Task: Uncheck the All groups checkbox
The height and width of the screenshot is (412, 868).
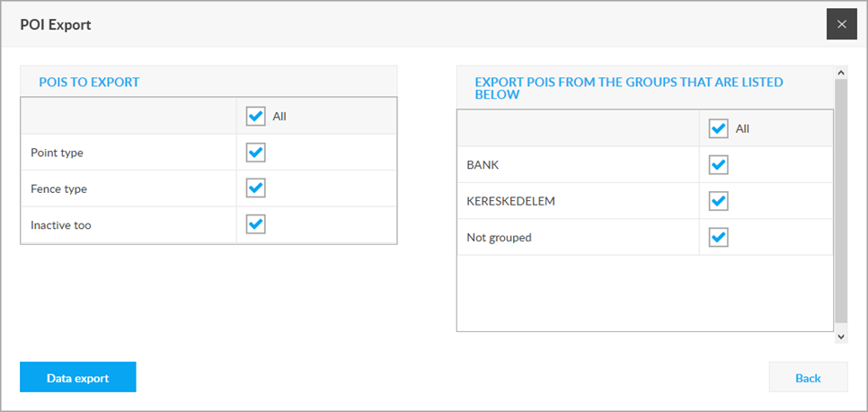Action: (x=719, y=128)
